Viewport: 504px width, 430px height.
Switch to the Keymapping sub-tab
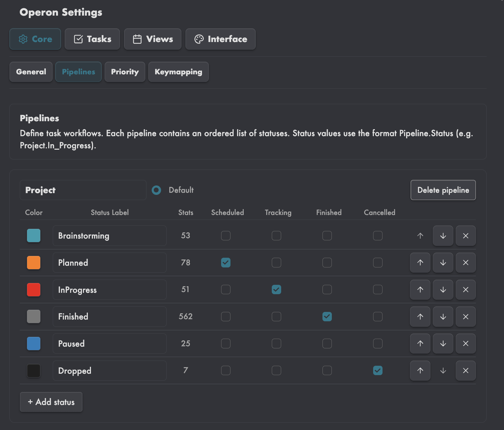coord(178,72)
